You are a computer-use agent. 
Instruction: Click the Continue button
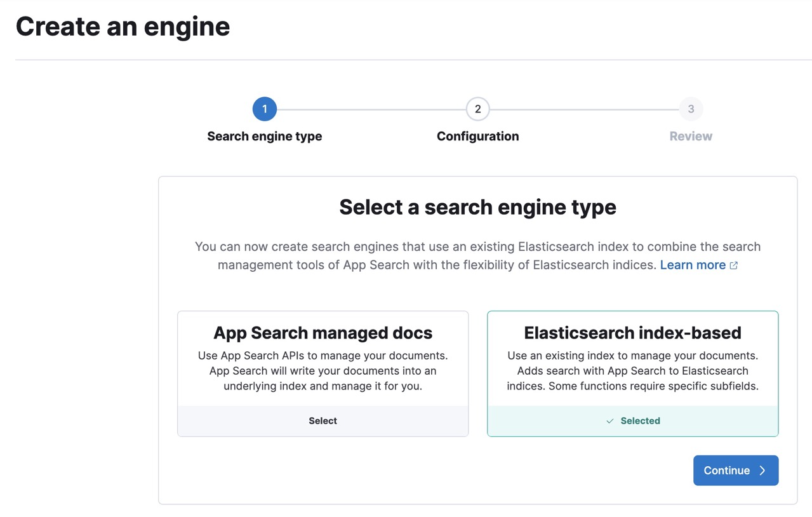click(x=735, y=471)
